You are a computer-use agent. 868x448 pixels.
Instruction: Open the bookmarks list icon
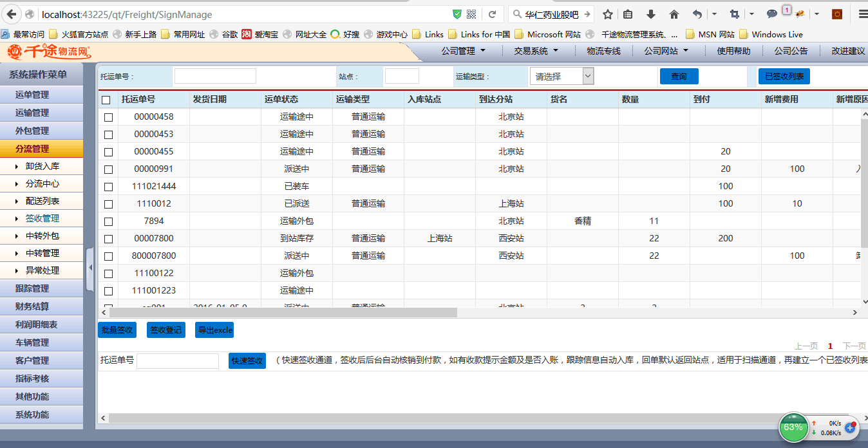(x=628, y=14)
